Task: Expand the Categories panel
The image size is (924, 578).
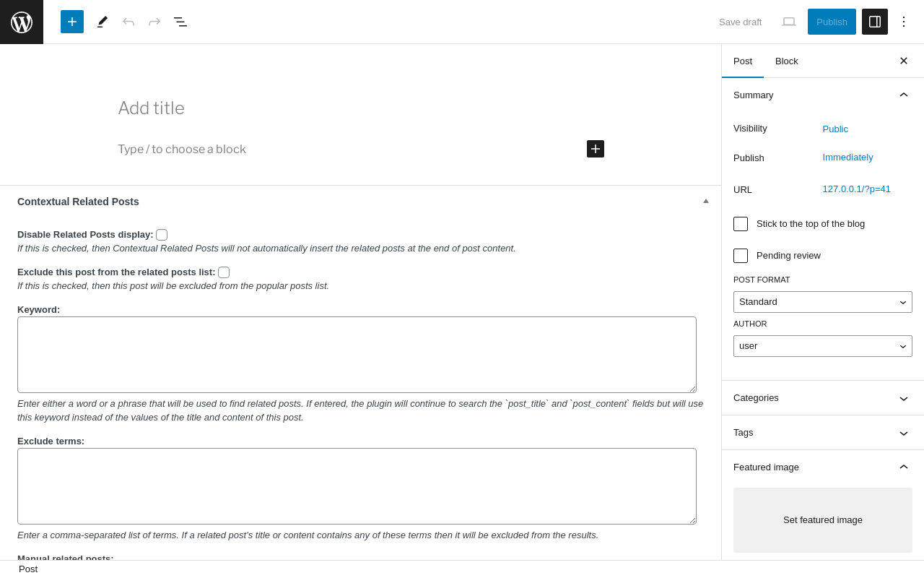Action: (822, 398)
